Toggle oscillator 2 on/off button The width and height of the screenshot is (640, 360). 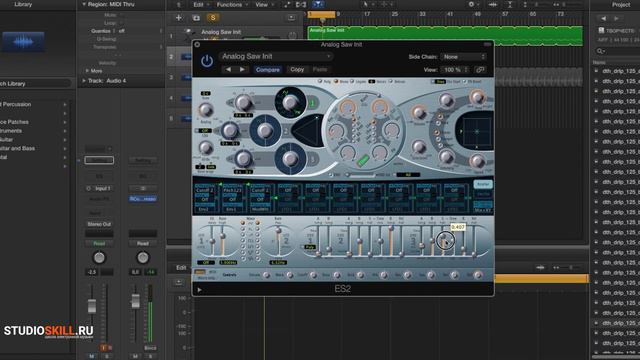click(285, 131)
